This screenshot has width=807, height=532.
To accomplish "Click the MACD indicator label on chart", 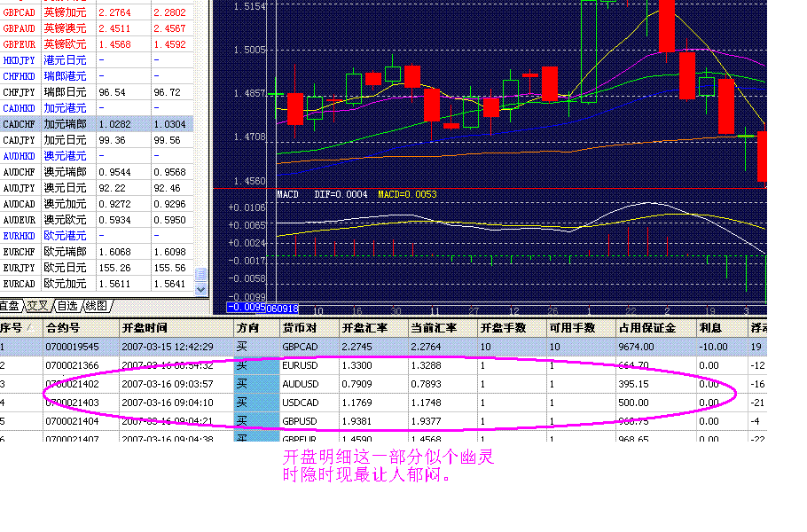I will coord(287,194).
